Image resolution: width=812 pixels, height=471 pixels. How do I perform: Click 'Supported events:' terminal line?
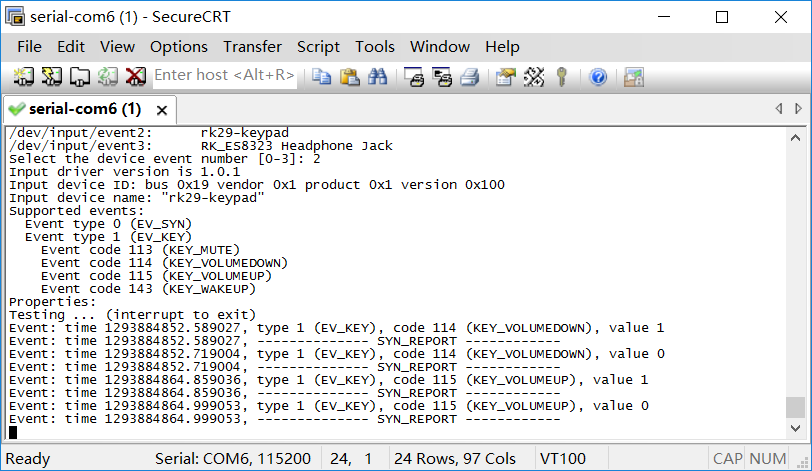point(76,211)
